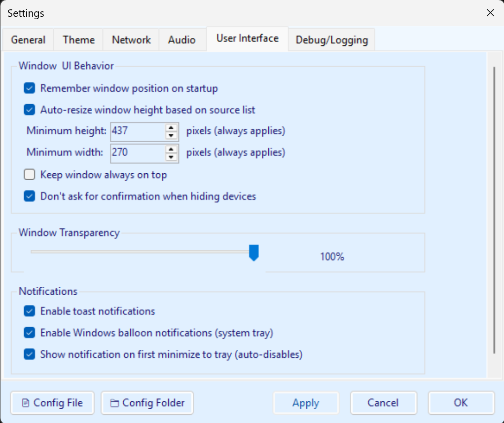The height and width of the screenshot is (423, 504).
Task: Click the Apply button
Action: 306,403
